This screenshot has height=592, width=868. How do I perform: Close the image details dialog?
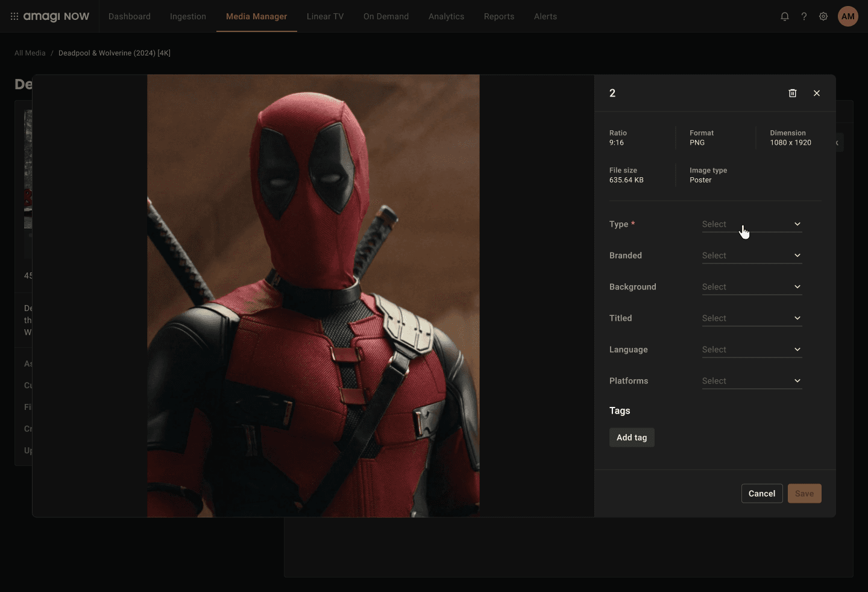pyautogui.click(x=817, y=93)
